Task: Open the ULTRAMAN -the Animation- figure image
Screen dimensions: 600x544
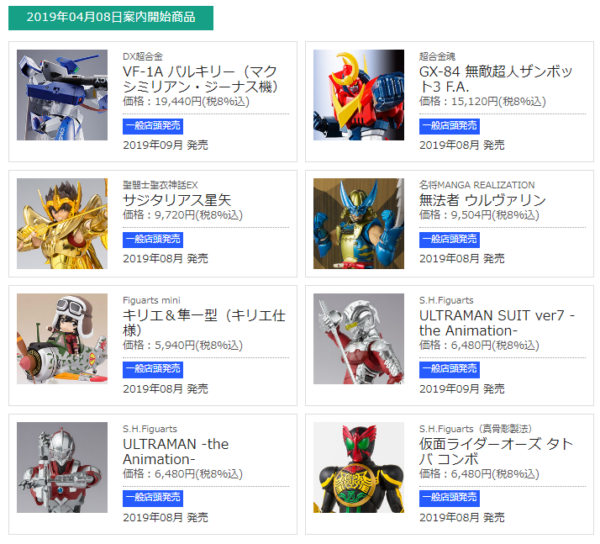Action: 62,467
